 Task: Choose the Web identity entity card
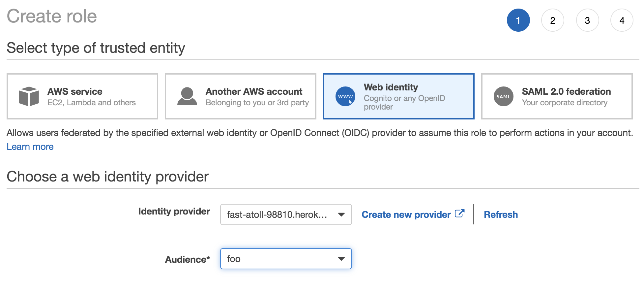tap(399, 96)
